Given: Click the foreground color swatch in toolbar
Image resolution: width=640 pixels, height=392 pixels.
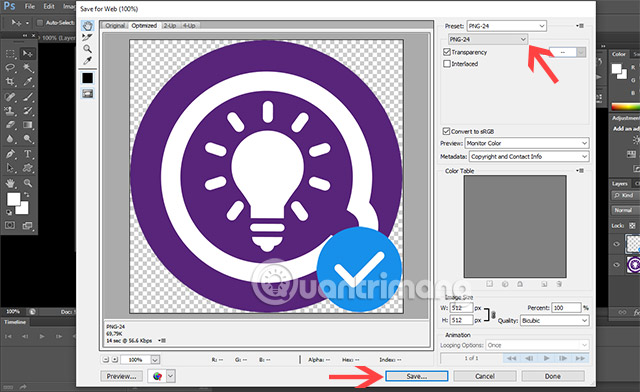Looking at the screenshot, I should tap(13, 199).
